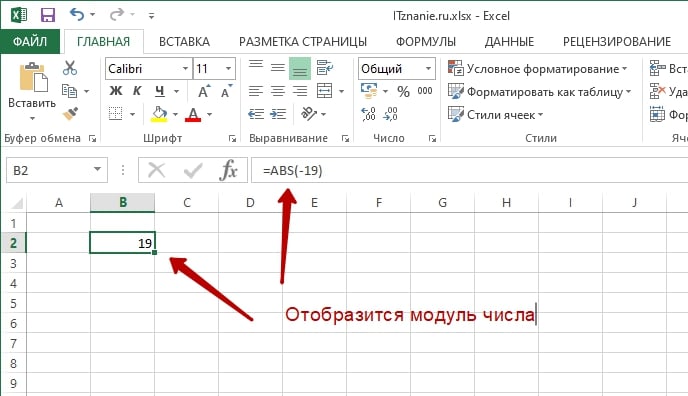Click the Undo arrow icon
Image resolution: width=688 pixels, height=396 pixels.
[x=77, y=15]
